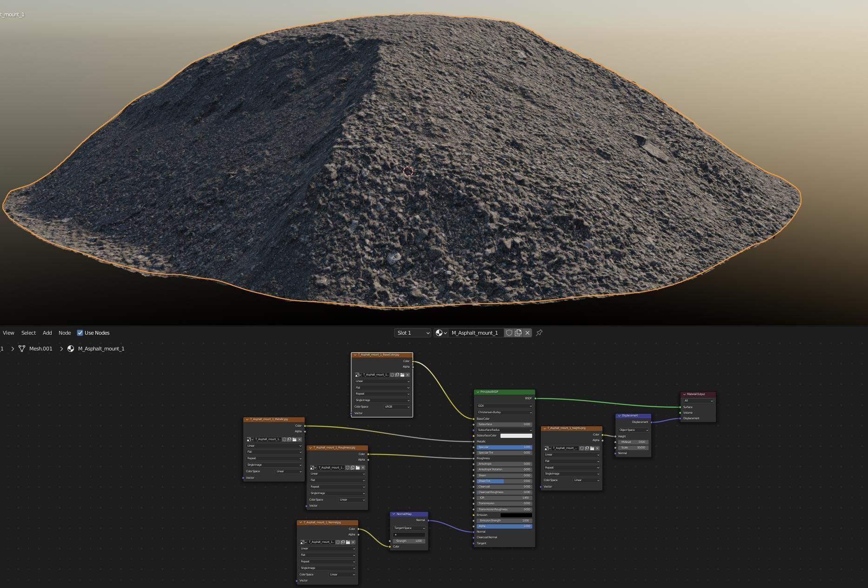The width and height of the screenshot is (868, 588).
Task: Collapse the Normal image texture node
Action: pos(301,522)
